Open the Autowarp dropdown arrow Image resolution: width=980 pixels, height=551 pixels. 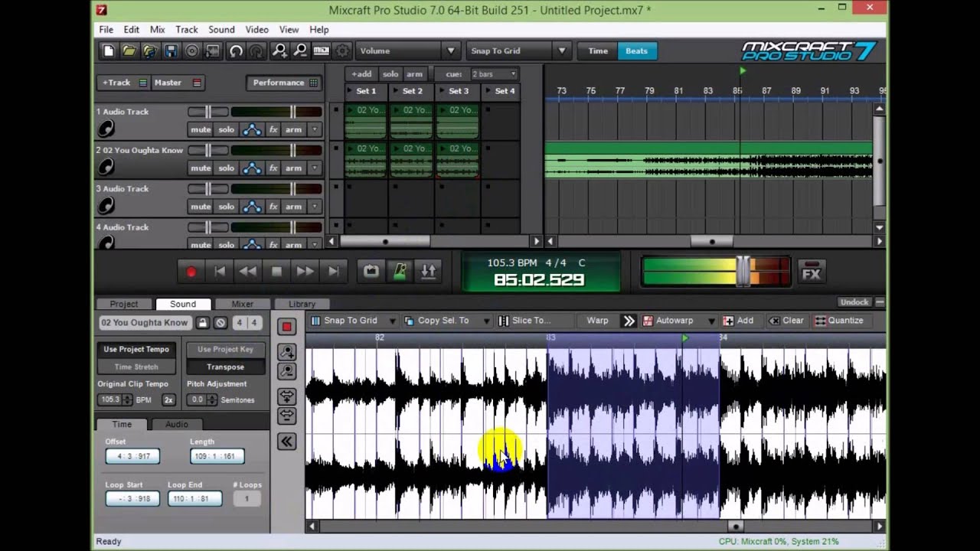pos(711,321)
